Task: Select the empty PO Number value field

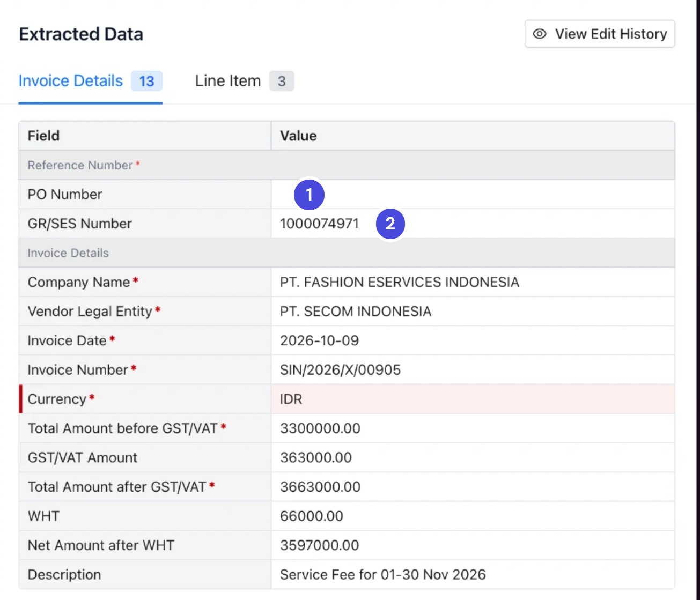Action: pyautogui.click(x=473, y=194)
